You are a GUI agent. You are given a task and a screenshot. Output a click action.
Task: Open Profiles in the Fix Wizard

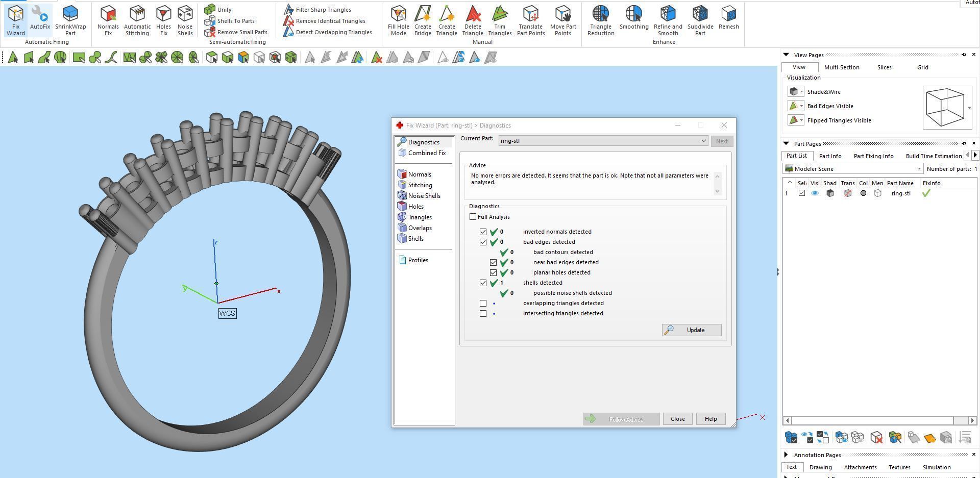click(x=413, y=260)
